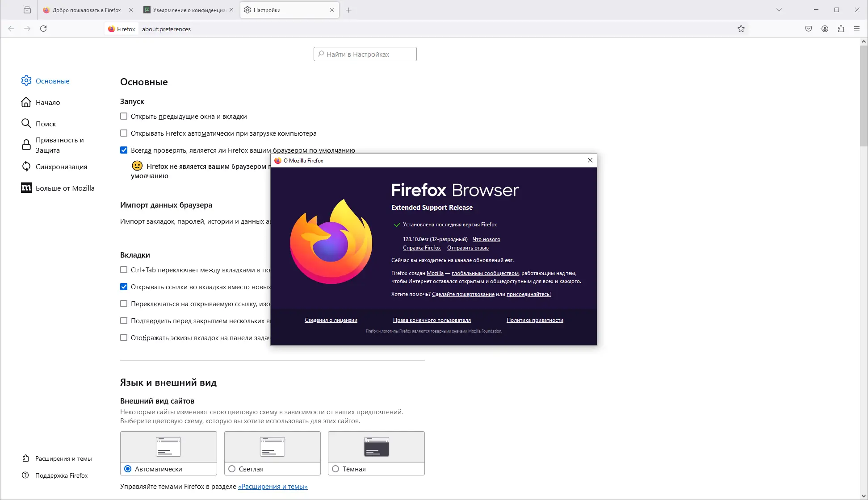Reload the page with the refresh icon
This screenshot has height=500, width=868.
tap(43, 29)
